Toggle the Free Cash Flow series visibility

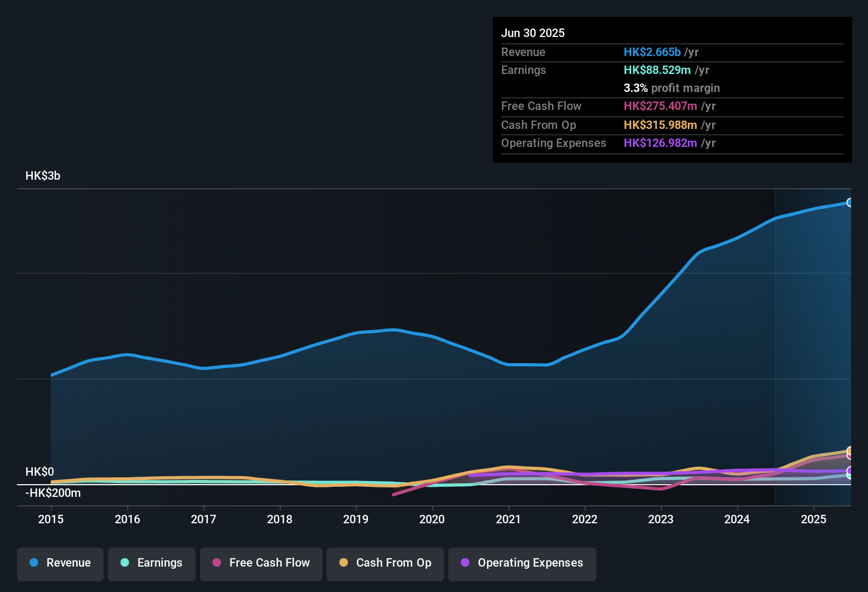[261, 563]
